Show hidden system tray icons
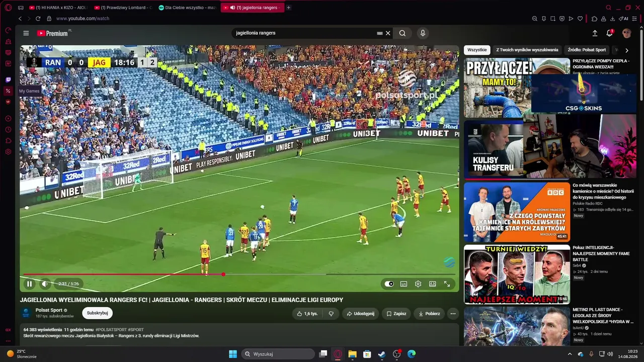Screen dimensions: 644x362 [x=570, y=354]
